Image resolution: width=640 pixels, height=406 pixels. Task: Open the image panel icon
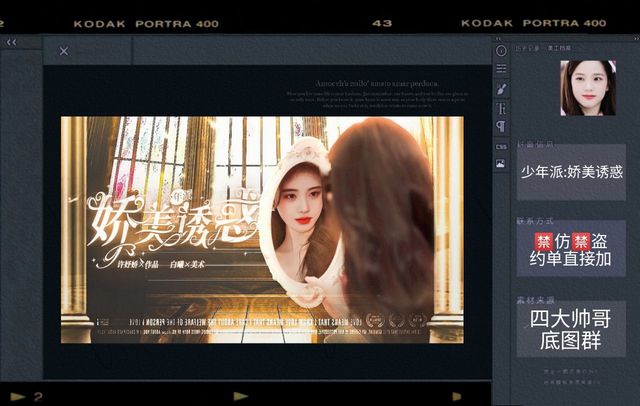coord(501,164)
